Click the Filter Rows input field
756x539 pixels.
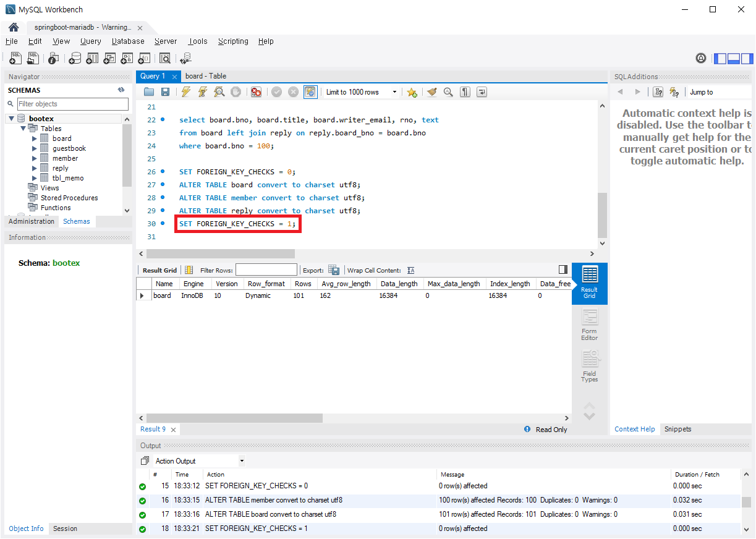pos(266,270)
